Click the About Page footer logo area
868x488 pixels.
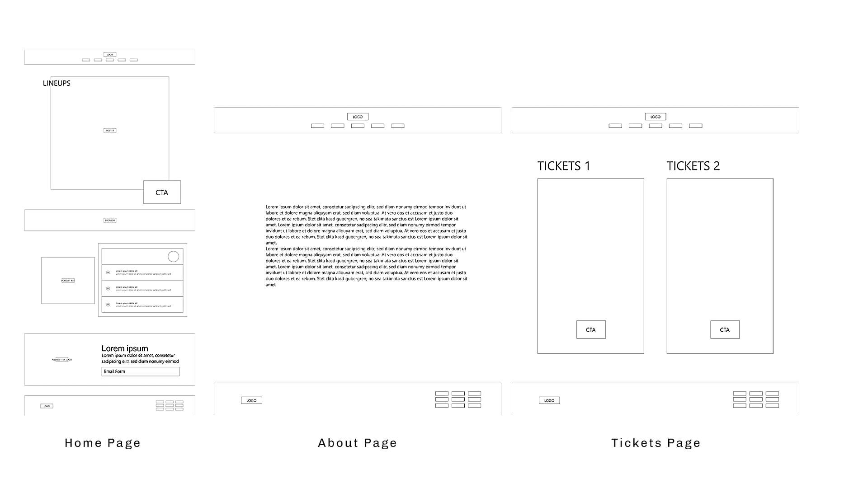coord(251,400)
